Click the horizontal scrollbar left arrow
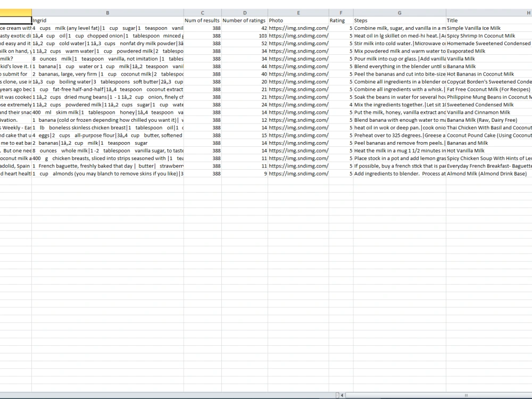This screenshot has width=532, height=399. [342, 395]
